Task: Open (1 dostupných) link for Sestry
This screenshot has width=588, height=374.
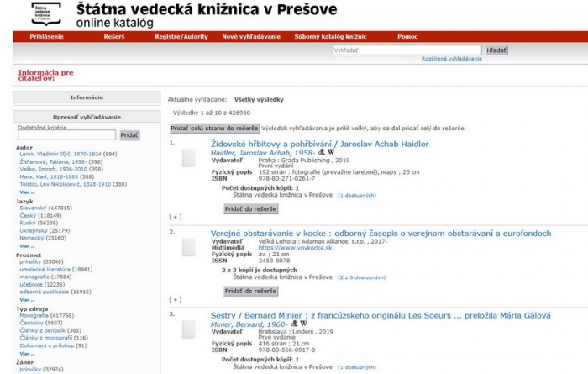Action: [x=357, y=367]
